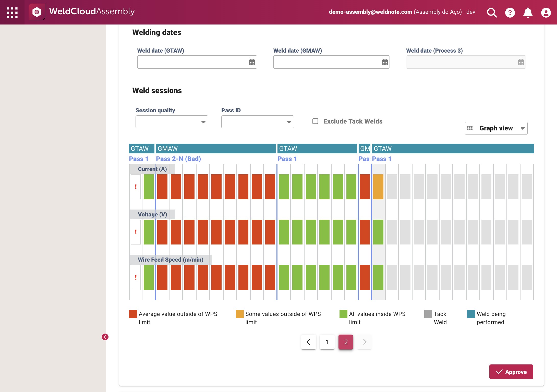Click the Voltage (V) warning exclamation
Image resolution: width=557 pixels, height=392 pixels.
point(136,232)
